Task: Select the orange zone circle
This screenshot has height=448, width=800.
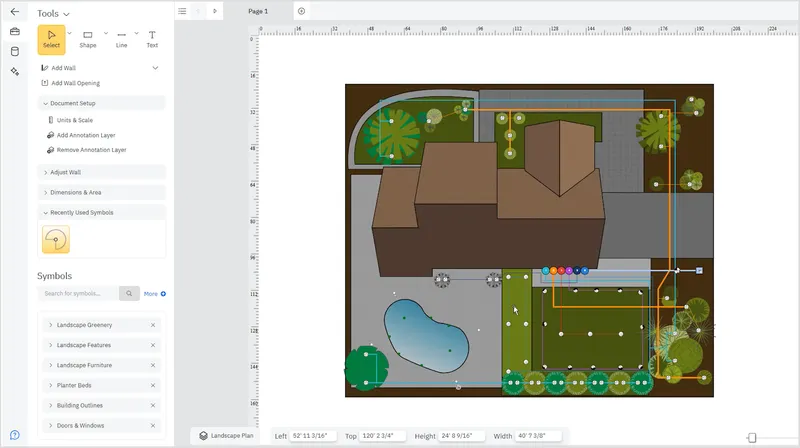Action: (554, 270)
